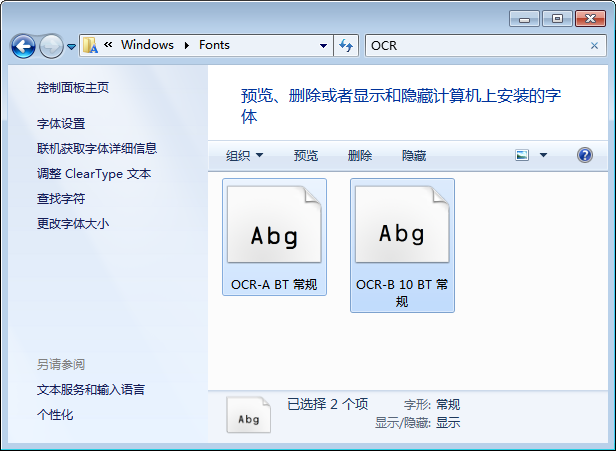Close the Fonts window

click(x=590, y=19)
